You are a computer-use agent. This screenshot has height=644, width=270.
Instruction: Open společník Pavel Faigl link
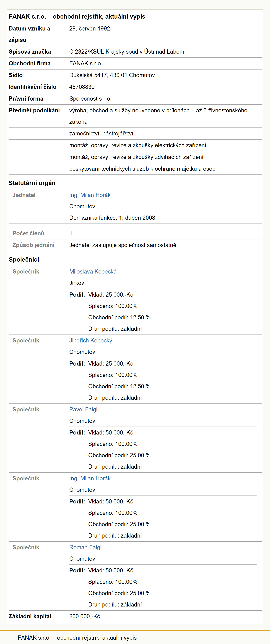click(x=83, y=410)
